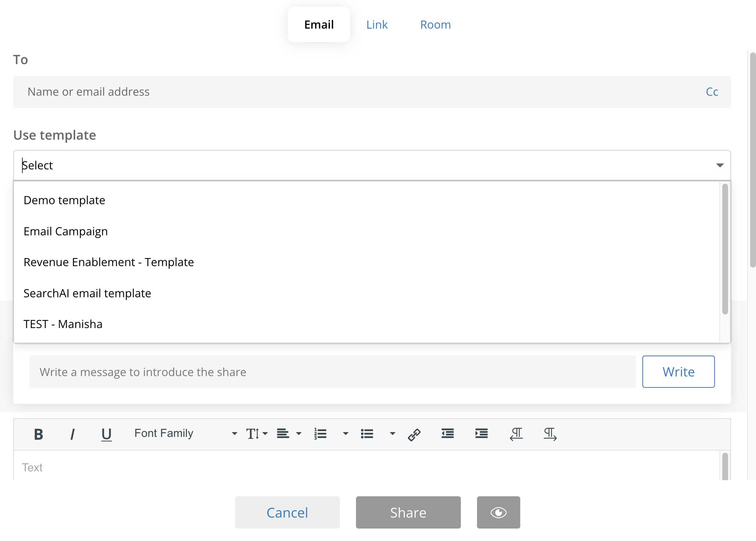Screen dimensions: 756x541
Task: Choose Revenue Enablement - Template option
Action: [367, 262]
